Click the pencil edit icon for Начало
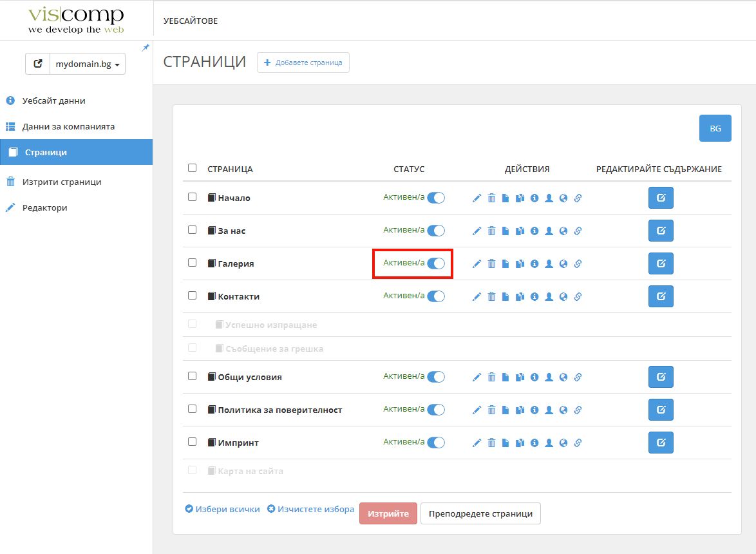The height and width of the screenshot is (554, 756). (477, 198)
